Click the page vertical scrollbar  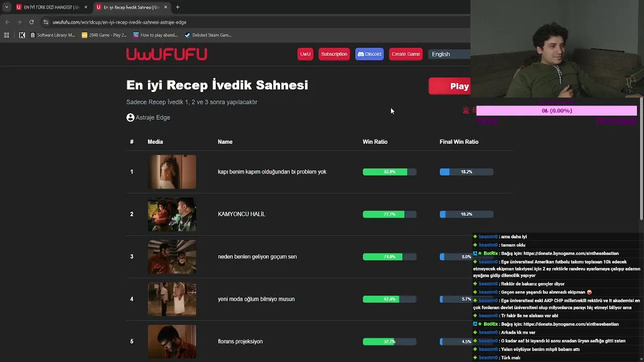pyautogui.click(x=641, y=158)
